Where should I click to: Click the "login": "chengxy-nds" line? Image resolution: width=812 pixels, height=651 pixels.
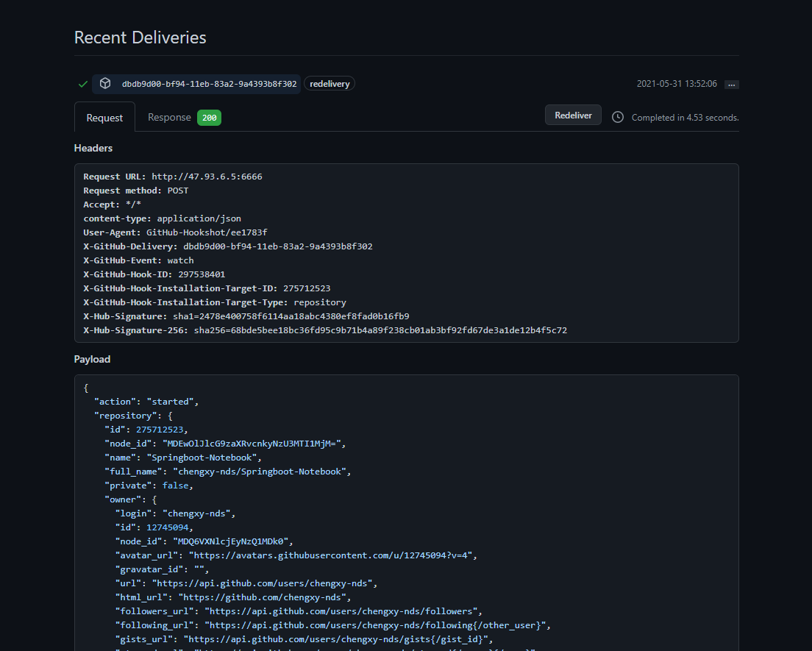176,513
